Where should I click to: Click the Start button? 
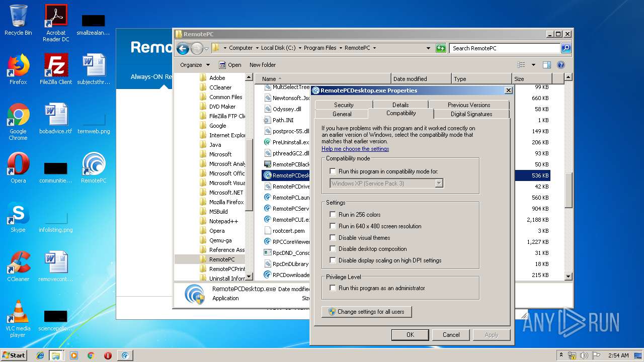14,355
